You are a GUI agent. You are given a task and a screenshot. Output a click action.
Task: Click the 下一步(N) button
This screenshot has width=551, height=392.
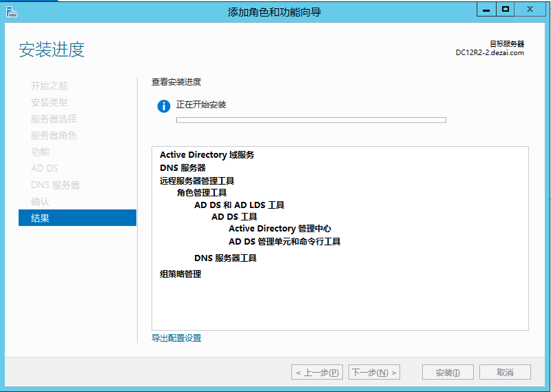(374, 372)
